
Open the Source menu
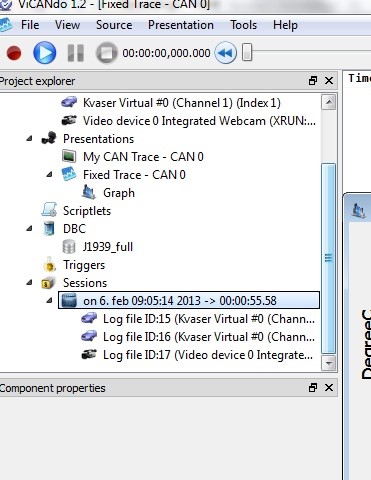click(114, 25)
